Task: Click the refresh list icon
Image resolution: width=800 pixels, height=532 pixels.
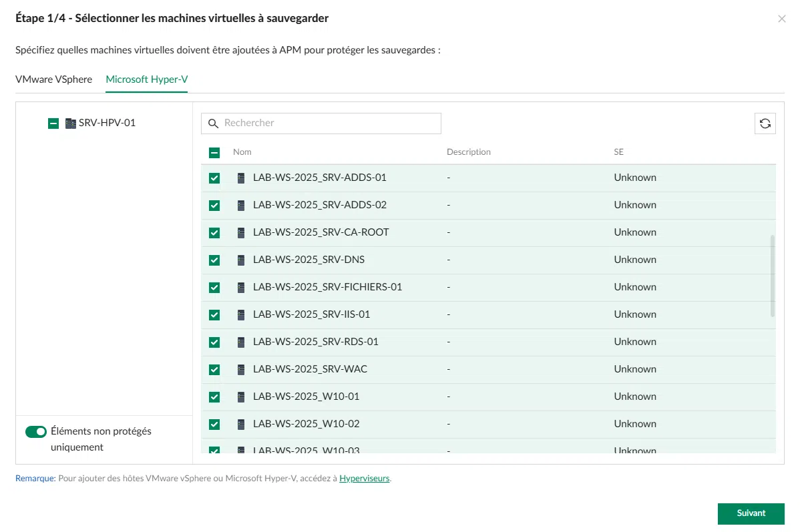Action: (765, 123)
